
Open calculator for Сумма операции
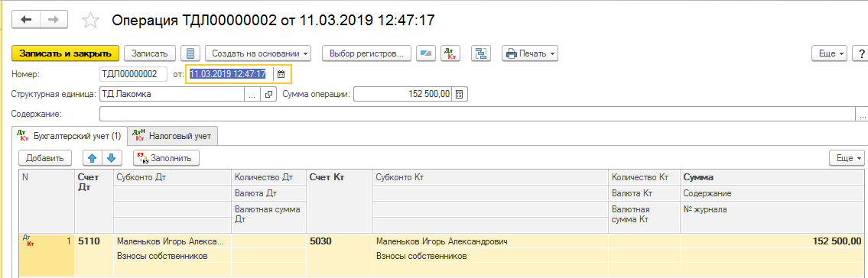tap(460, 94)
